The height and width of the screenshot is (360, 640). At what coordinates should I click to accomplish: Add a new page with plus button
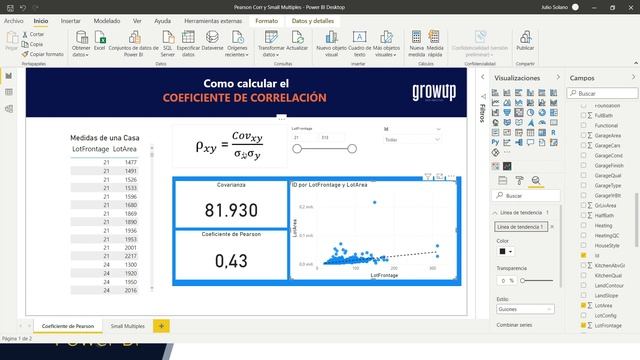161,326
